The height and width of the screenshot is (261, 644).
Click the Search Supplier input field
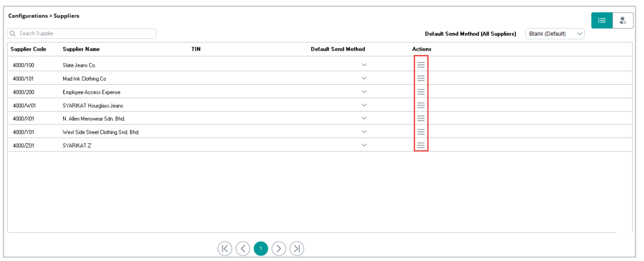[x=82, y=33]
